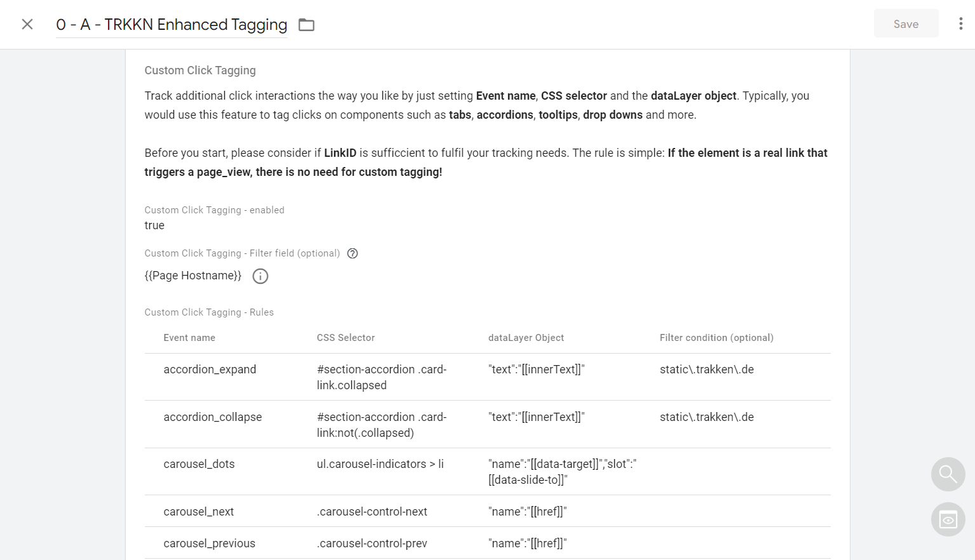The image size is (975, 560).
Task: Click the carousel_dots rule entry
Action: point(199,464)
